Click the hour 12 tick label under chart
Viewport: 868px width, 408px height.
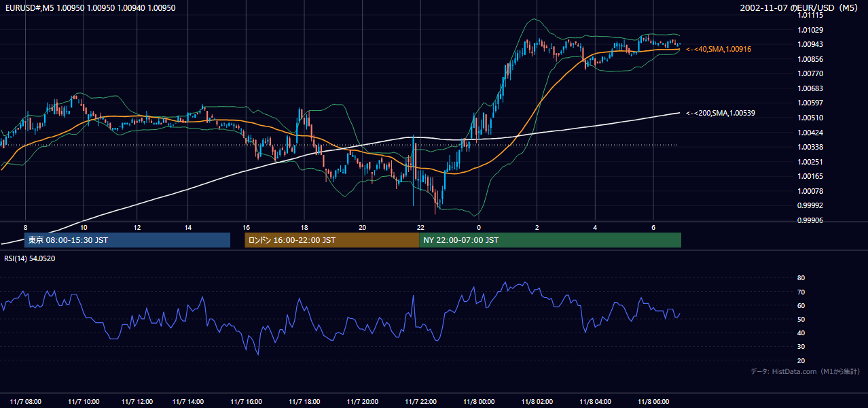pos(137,227)
